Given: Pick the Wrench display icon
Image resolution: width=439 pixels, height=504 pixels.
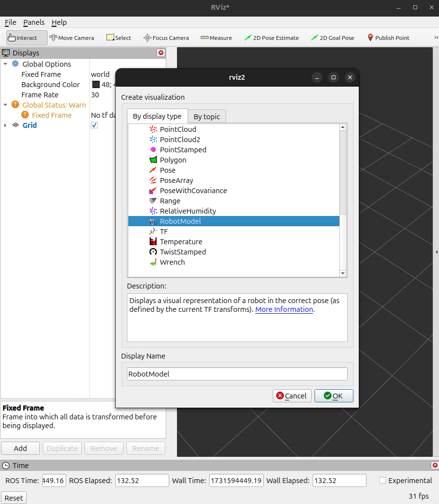Looking at the screenshot, I should click(x=153, y=262).
